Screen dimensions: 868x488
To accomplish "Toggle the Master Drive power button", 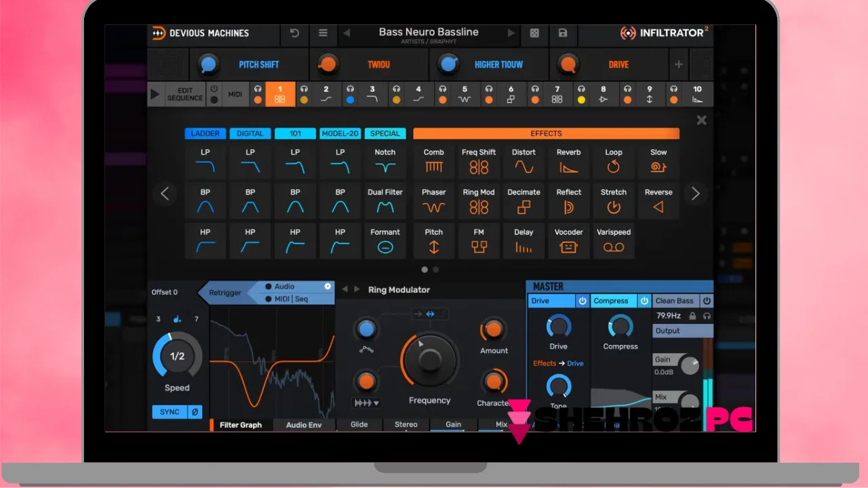I will point(583,301).
